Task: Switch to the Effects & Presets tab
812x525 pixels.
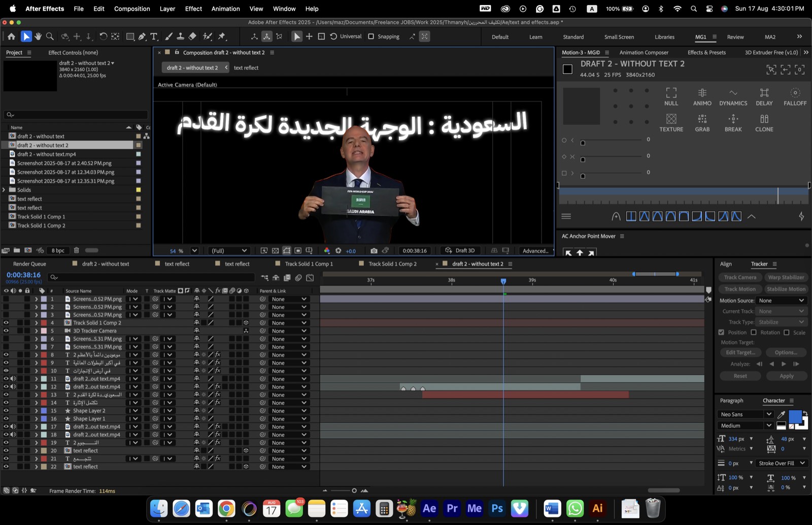Action: coord(706,52)
